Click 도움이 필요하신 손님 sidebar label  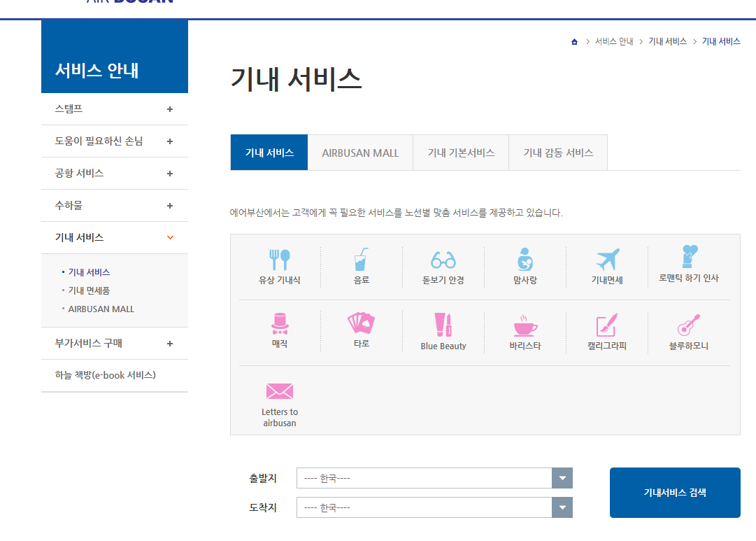pos(99,141)
